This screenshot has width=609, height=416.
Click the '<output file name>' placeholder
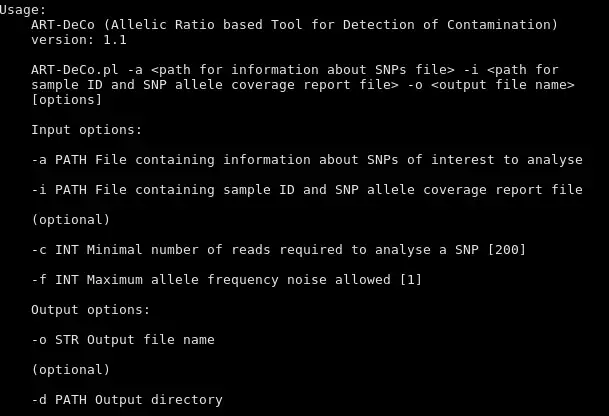coord(503,85)
